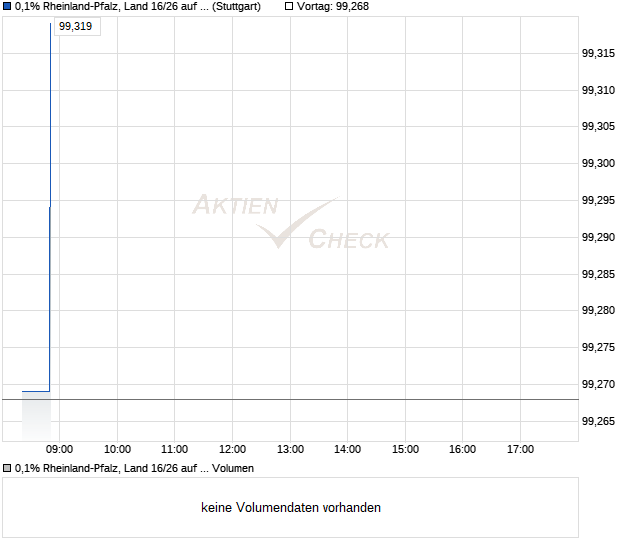Click the horizontal Vortag reference line
Image resolution: width=620 pixels, height=546 pixels.
click(x=291, y=400)
